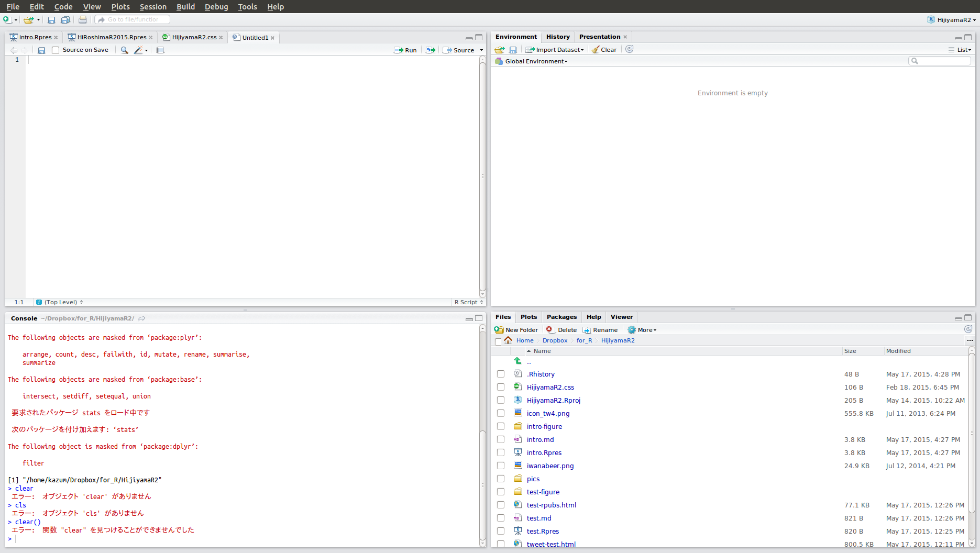The height and width of the screenshot is (553, 980).
Task: Click the save all documents icon
Action: [x=65, y=20]
